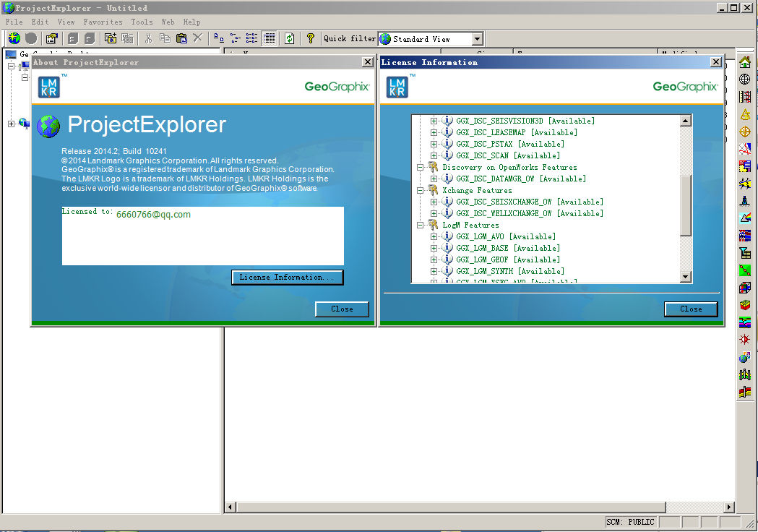Image resolution: width=758 pixels, height=532 pixels.
Task: Expand the GGX_DSC_WELLXCHANGE_OW license node
Action: [x=434, y=213]
